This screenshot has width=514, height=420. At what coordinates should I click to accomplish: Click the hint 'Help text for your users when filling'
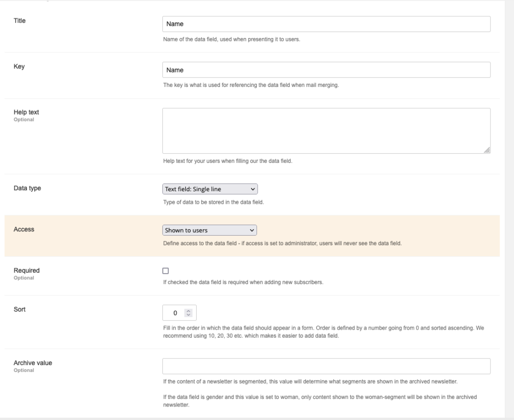pos(228,161)
